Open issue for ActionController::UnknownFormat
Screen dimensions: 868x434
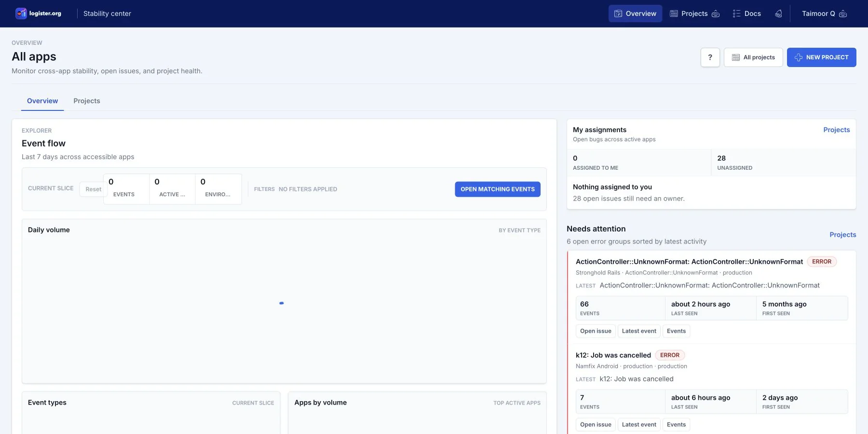[596, 331]
